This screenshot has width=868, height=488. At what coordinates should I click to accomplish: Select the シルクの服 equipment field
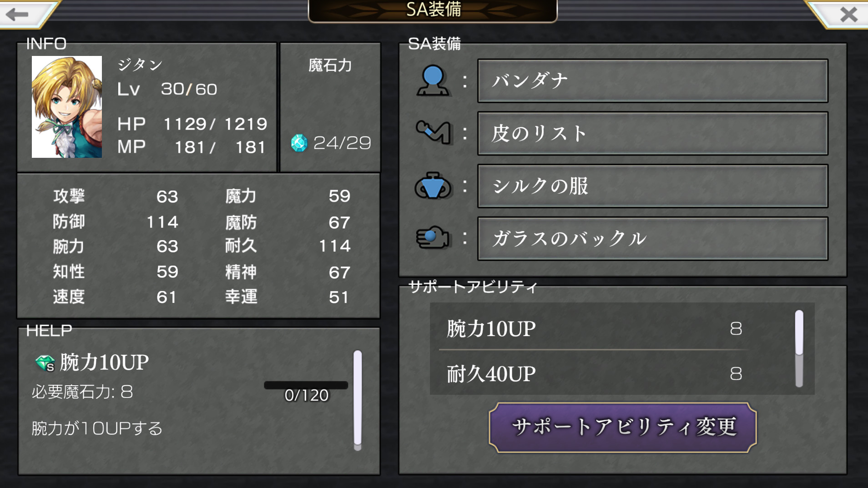pyautogui.click(x=652, y=186)
